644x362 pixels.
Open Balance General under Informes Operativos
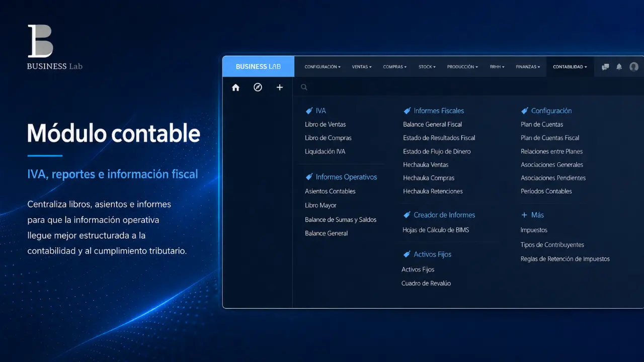tap(326, 233)
